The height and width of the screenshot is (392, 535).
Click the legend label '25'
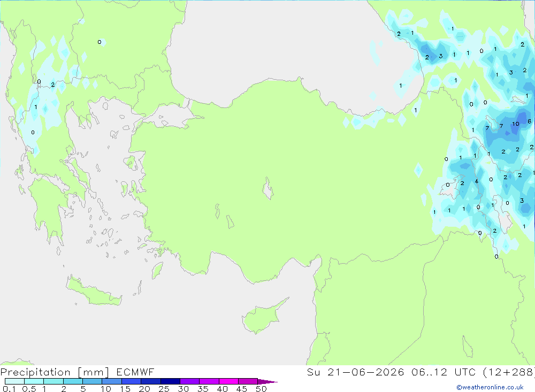tap(164, 389)
